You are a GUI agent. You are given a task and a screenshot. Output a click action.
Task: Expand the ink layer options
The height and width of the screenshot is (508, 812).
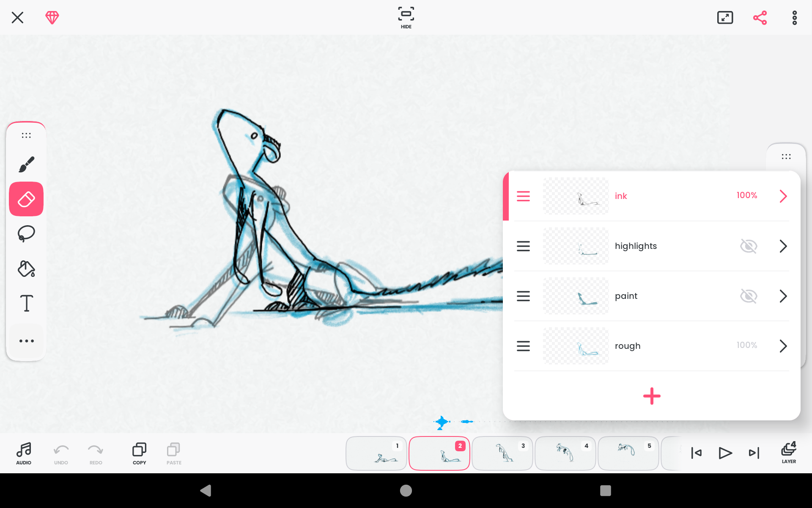coord(783,196)
